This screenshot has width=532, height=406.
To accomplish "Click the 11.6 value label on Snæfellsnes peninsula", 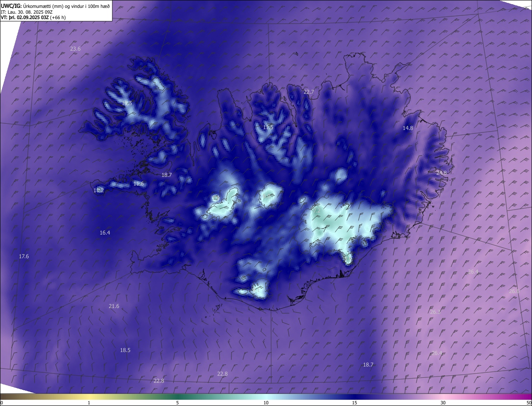I will pos(138,184).
